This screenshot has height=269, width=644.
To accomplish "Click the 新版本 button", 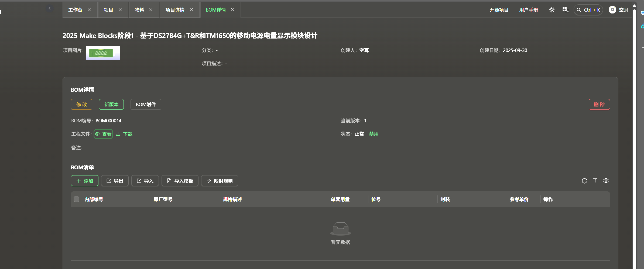I will [111, 104].
